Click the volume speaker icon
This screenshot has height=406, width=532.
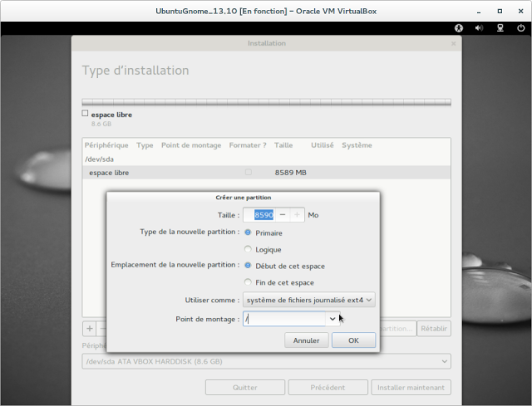click(479, 28)
